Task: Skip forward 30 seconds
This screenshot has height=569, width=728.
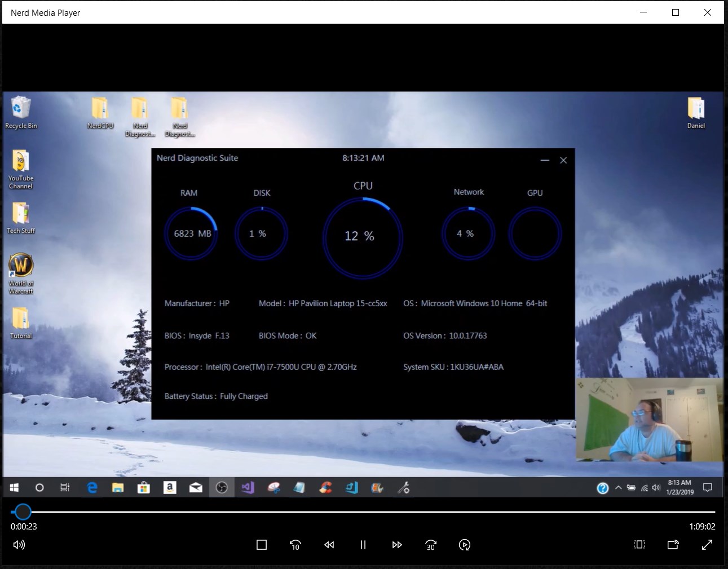Action: click(x=431, y=545)
